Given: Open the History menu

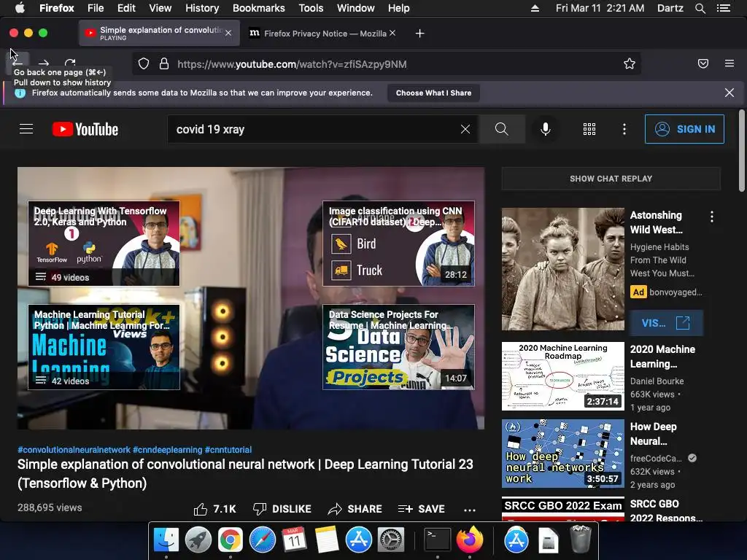Looking at the screenshot, I should [x=202, y=8].
